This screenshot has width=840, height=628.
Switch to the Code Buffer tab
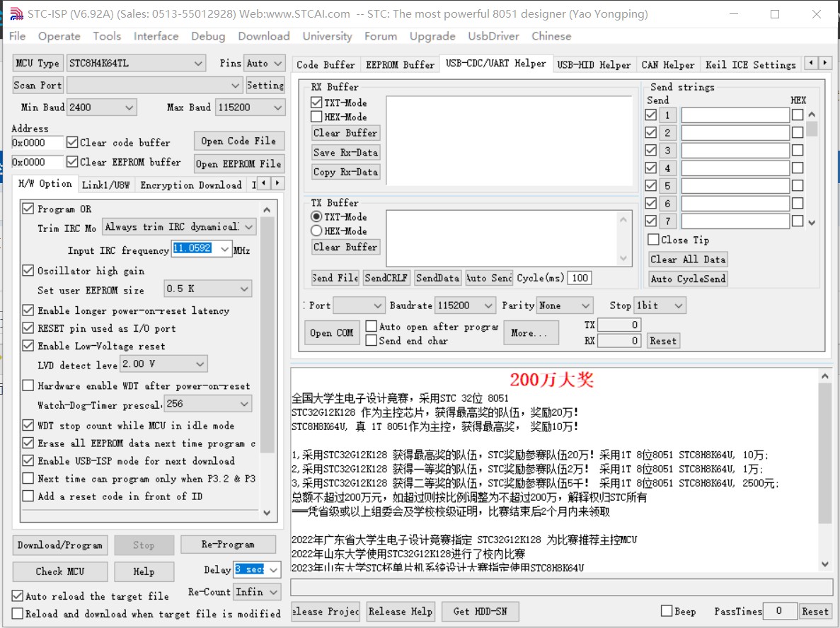pyautogui.click(x=326, y=65)
